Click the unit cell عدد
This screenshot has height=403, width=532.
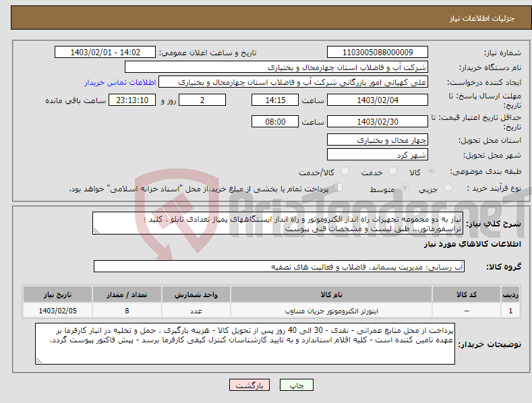[196, 311]
